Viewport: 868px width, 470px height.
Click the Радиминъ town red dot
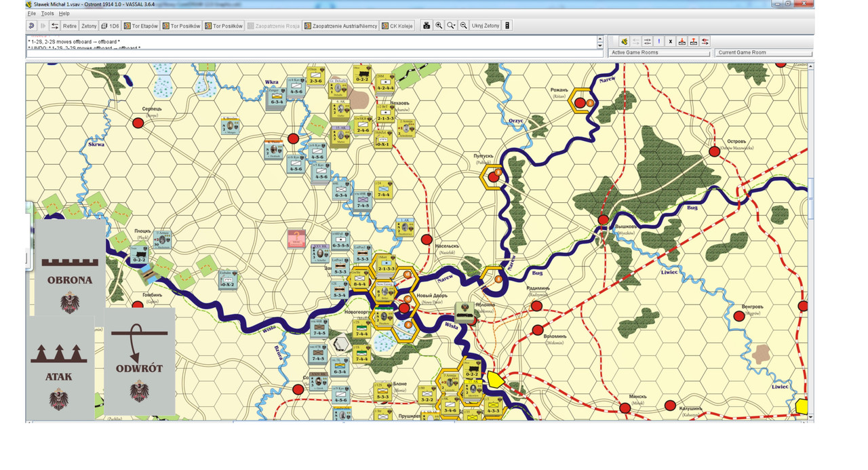coord(536,306)
